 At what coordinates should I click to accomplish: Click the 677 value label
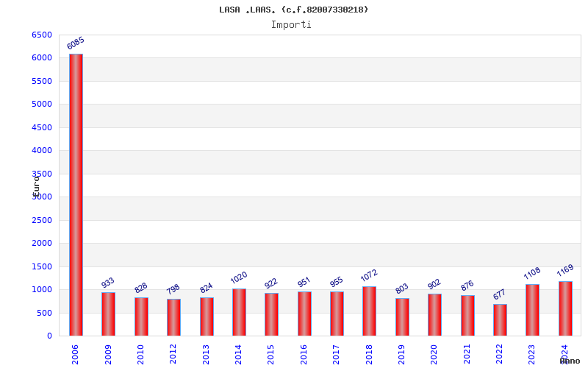point(500,294)
